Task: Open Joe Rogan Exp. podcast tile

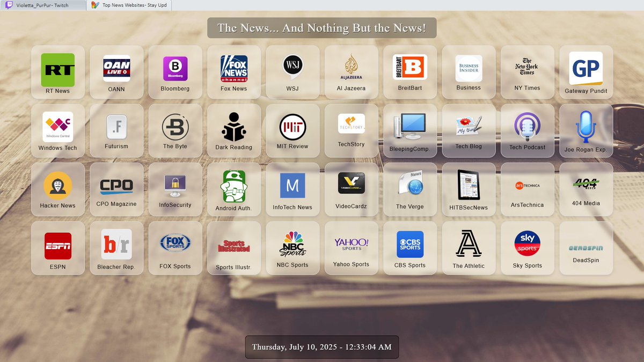Action: pyautogui.click(x=586, y=131)
